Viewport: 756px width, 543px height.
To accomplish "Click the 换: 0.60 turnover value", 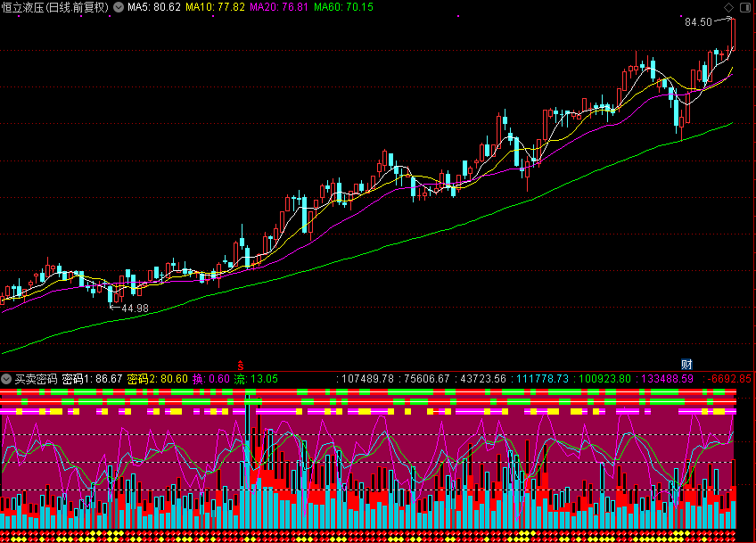I will (211, 379).
